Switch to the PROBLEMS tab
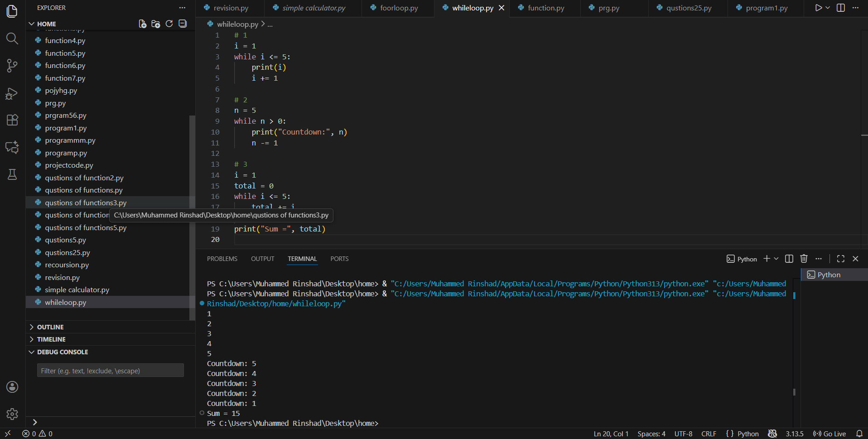The height and width of the screenshot is (439, 868). 222,259
